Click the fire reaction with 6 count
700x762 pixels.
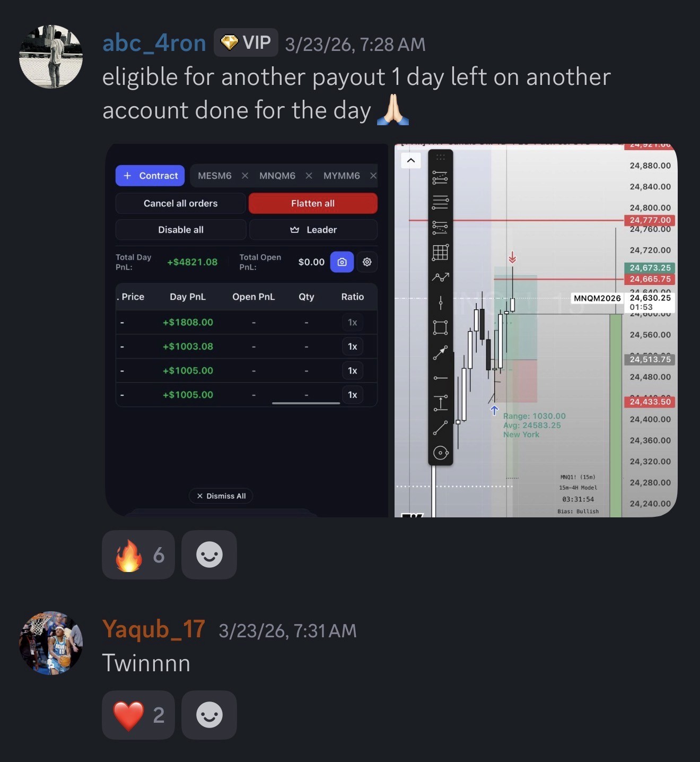coord(138,555)
